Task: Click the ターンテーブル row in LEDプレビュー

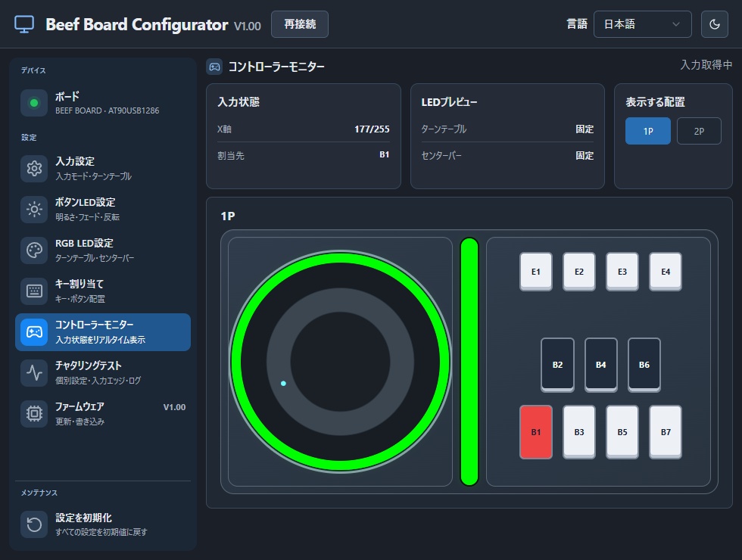Action: (x=507, y=129)
